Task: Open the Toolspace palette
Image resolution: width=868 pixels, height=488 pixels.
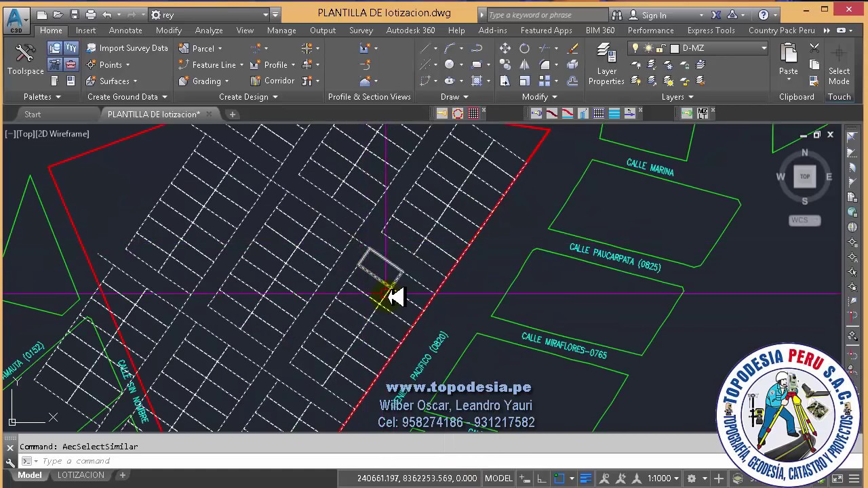Action: [25, 59]
